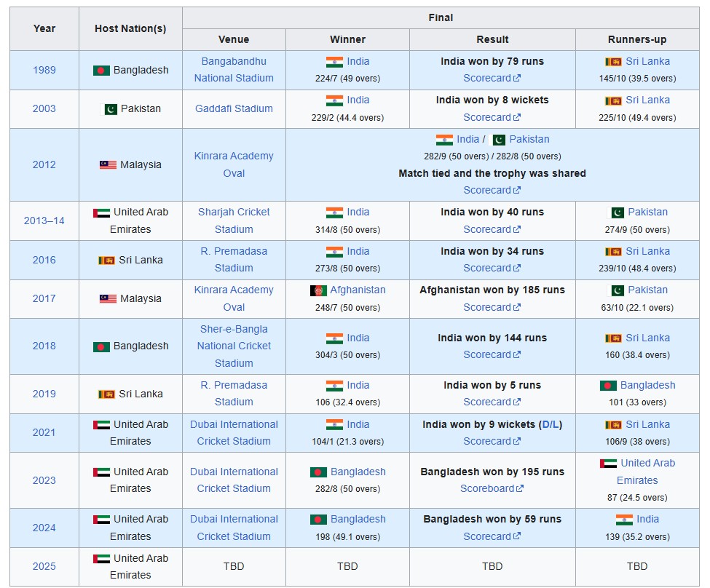710x588 pixels.
Task: Open the Bangabandhu National Stadium link
Action: point(234,70)
